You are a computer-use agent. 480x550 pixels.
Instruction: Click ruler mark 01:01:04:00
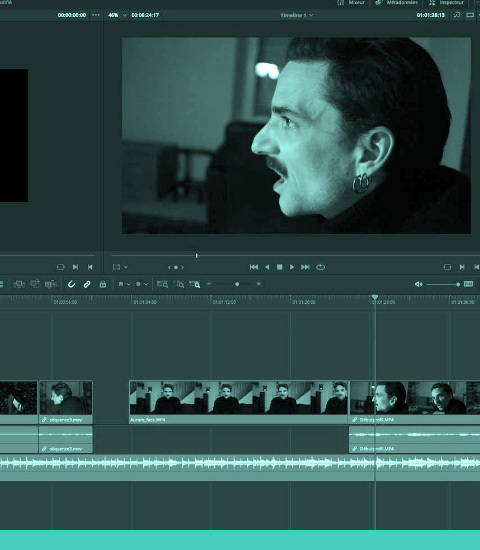(145, 302)
